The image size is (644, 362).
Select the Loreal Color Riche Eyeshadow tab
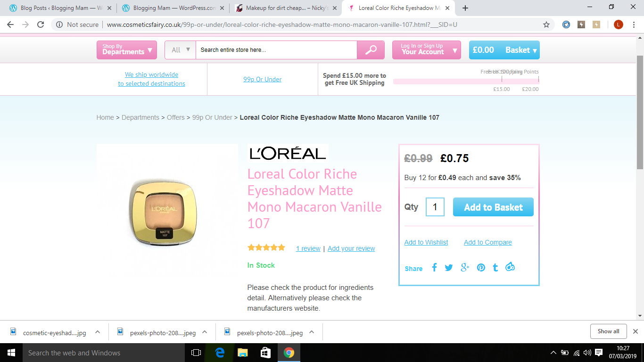[x=399, y=8]
